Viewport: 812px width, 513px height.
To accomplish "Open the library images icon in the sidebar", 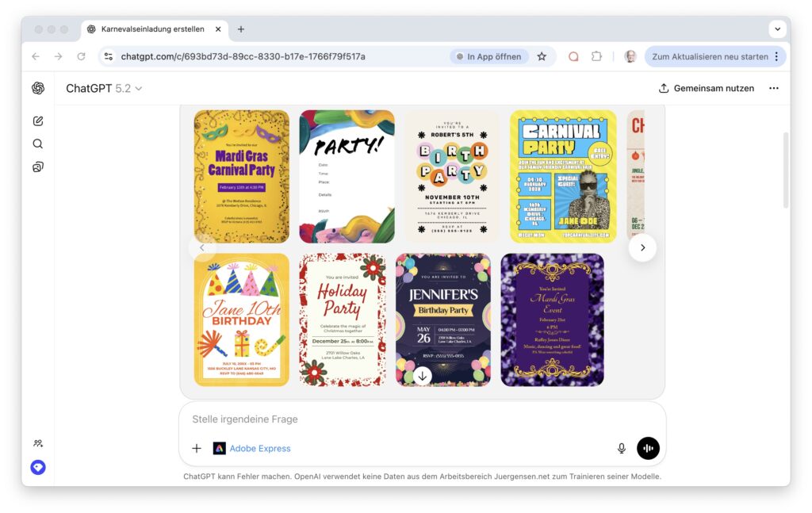I will [38, 167].
